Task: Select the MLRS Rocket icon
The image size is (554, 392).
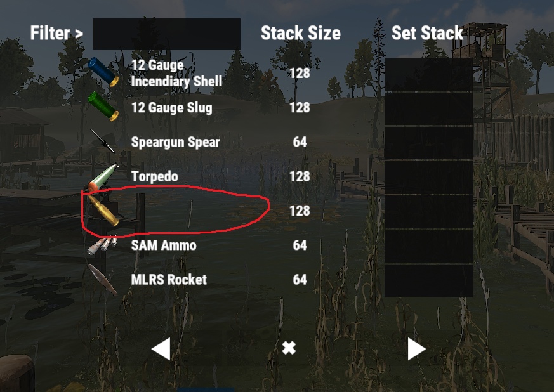Action: (102, 279)
